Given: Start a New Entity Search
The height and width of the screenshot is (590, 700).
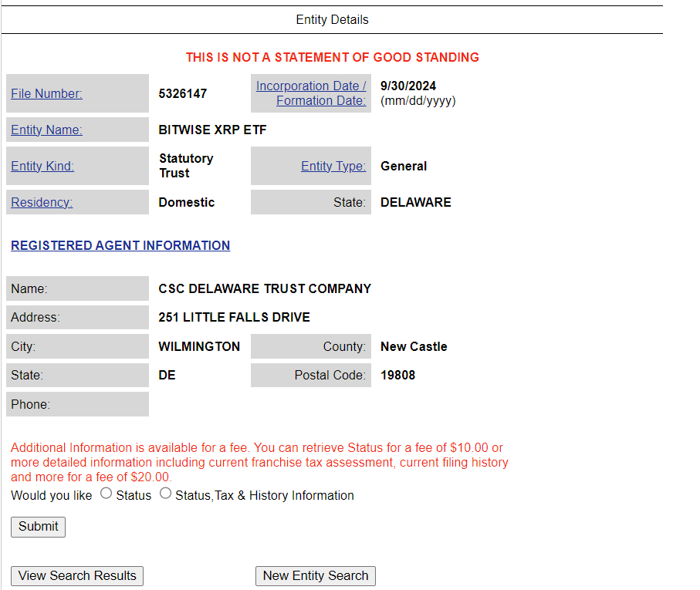Looking at the screenshot, I should 315,575.
